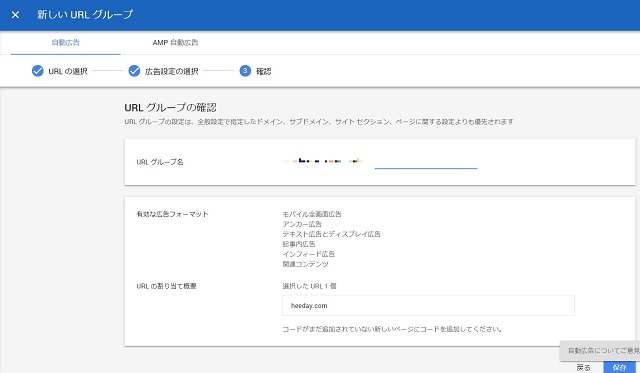Select step 3 確認 circle
Image resolution: width=640 pixels, height=373 pixels.
point(245,71)
